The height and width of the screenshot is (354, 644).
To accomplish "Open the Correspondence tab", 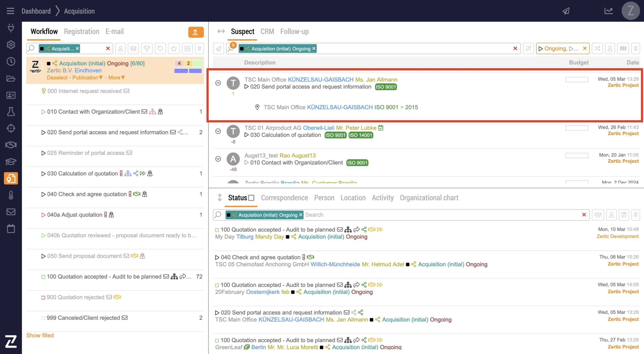I will point(284,198).
